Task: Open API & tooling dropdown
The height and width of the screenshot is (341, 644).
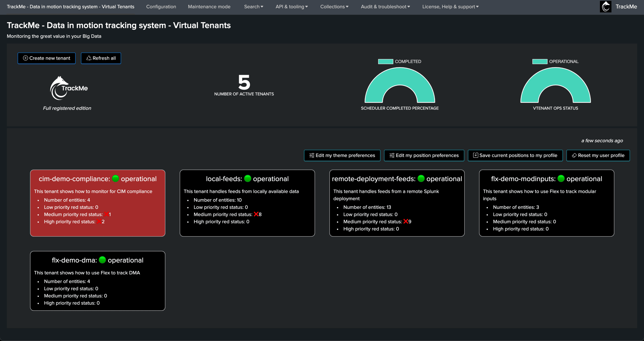Action: tap(291, 7)
